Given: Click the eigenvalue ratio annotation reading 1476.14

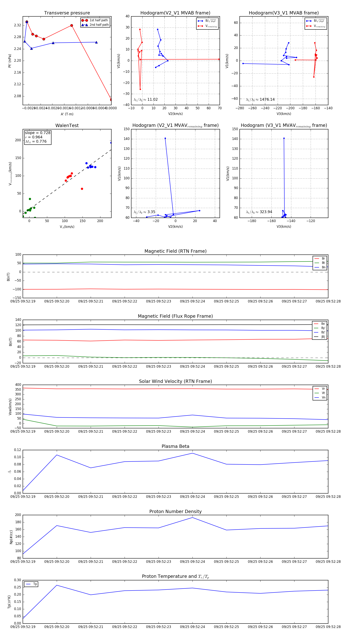Looking at the screenshot, I should tap(260, 100).
